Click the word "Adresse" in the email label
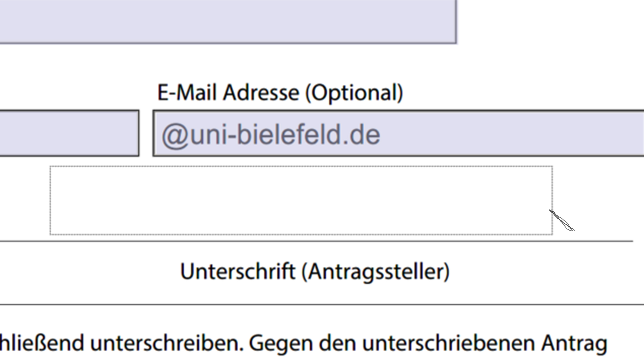Screen dimensions: 644x362 coord(261,93)
